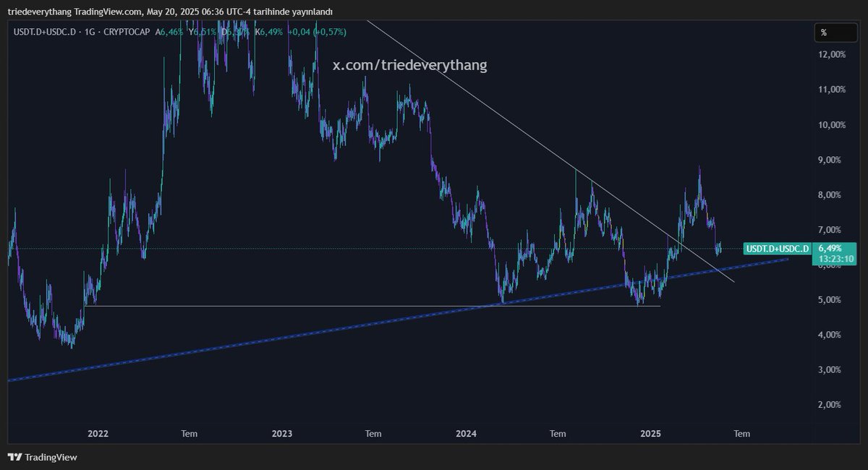The height and width of the screenshot is (470, 868).
Task: Click the 11,00% price axis label
Action: (831, 90)
